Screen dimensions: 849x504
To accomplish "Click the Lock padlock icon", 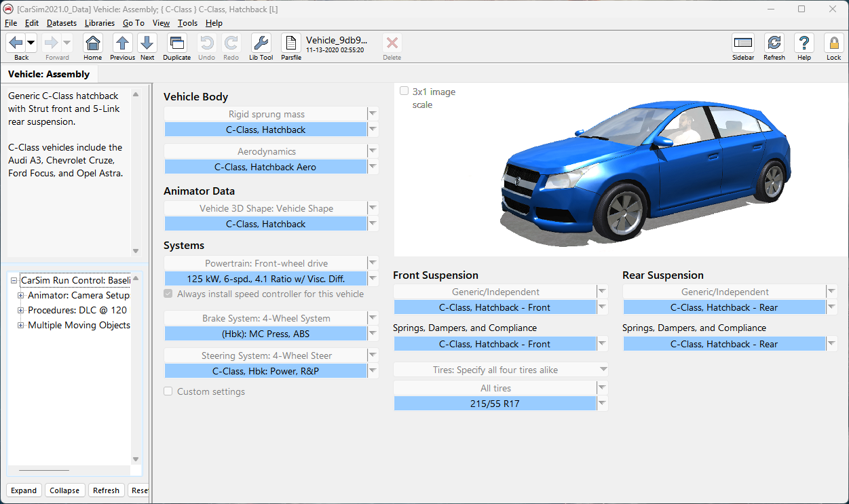I will click(833, 44).
